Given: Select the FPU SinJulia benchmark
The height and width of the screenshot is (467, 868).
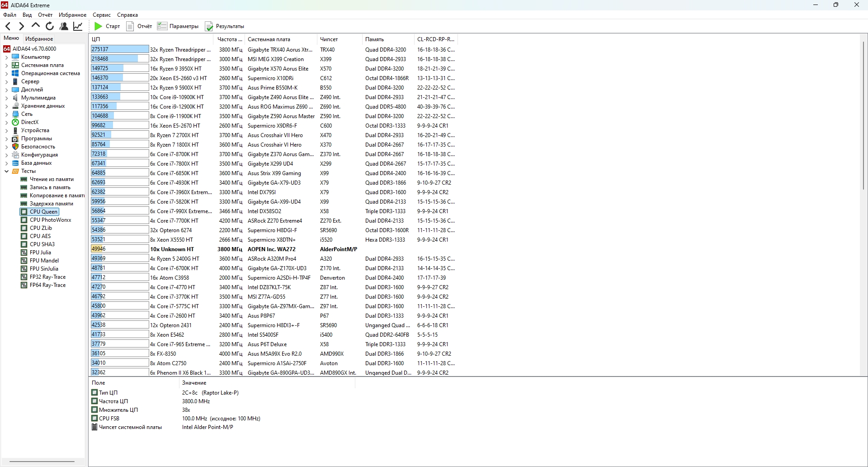Looking at the screenshot, I should pyautogui.click(x=44, y=269).
